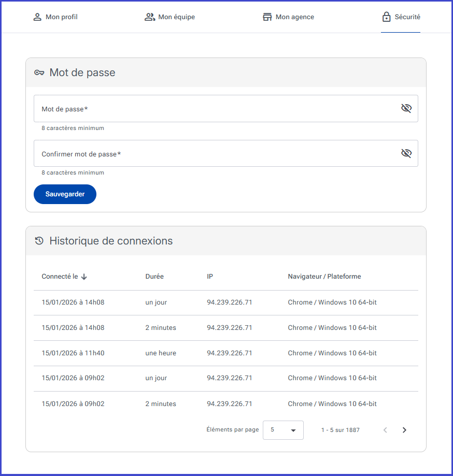
Task: Click the storefront icon beside Mon agence
Action: point(267,17)
